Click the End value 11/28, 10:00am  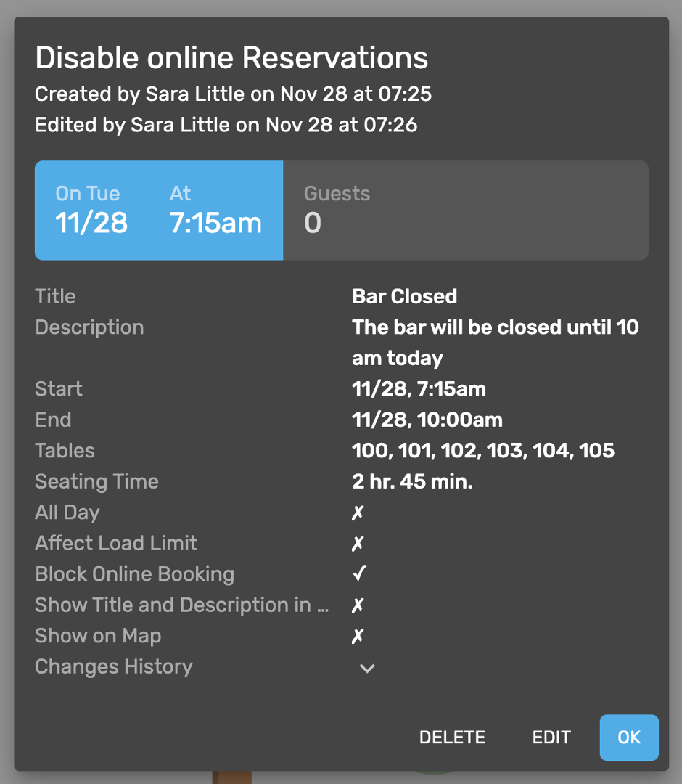click(427, 420)
